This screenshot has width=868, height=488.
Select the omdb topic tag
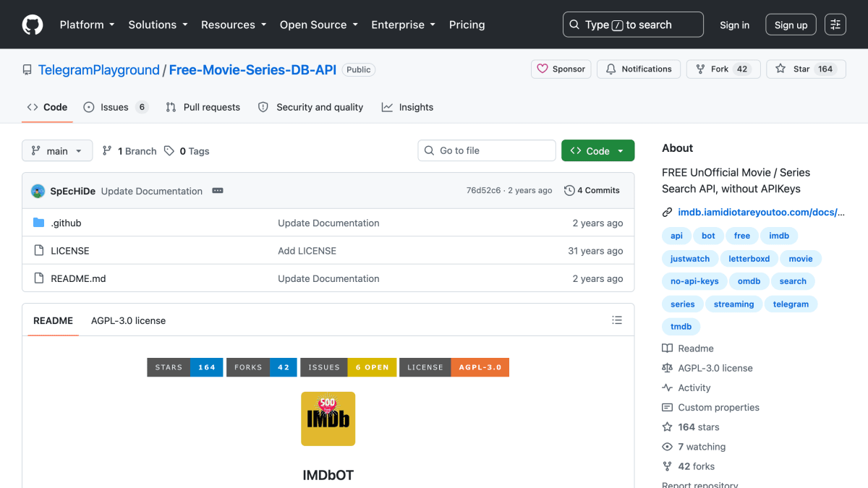(749, 281)
